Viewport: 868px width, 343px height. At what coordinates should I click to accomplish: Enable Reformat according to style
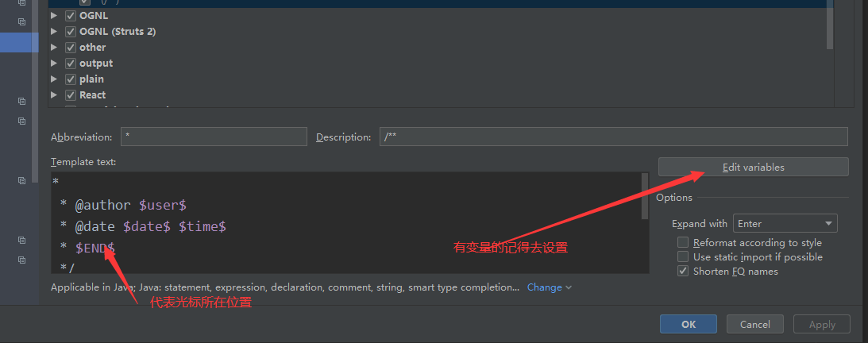tap(683, 243)
